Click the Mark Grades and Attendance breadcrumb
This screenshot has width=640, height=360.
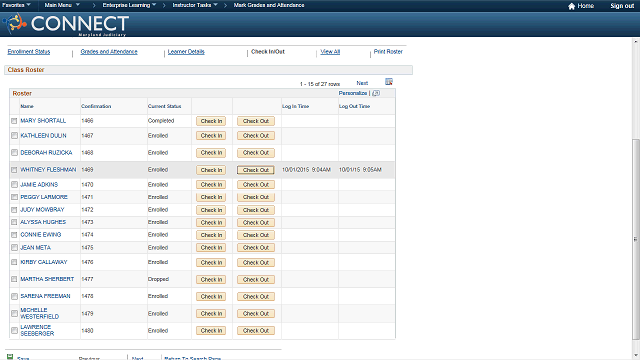269,5
